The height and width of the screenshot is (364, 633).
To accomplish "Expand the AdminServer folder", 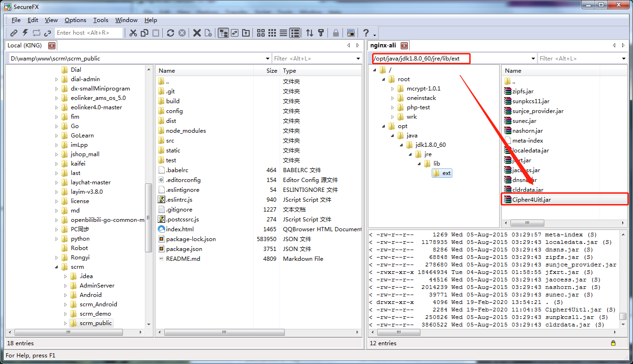I will pyautogui.click(x=66, y=286).
